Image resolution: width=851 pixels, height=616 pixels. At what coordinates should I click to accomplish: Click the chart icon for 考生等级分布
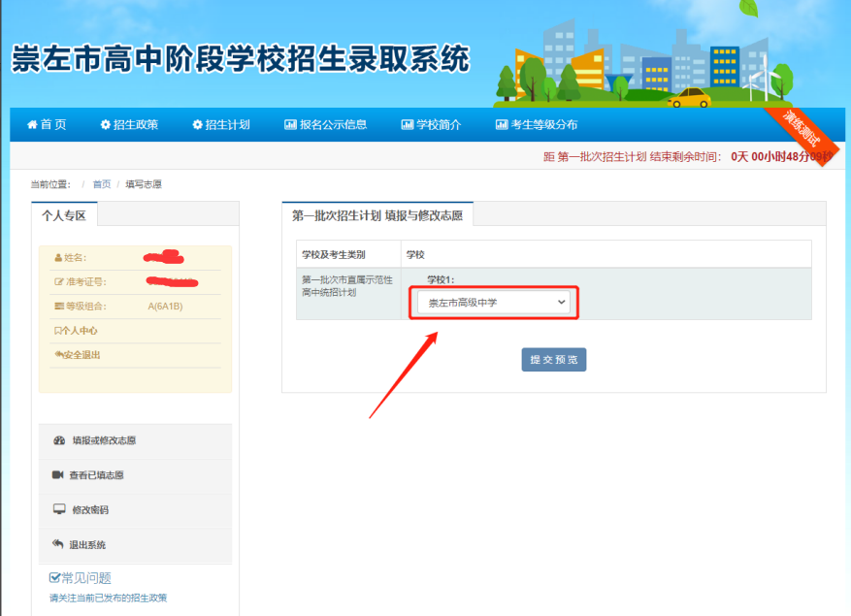pyautogui.click(x=501, y=124)
